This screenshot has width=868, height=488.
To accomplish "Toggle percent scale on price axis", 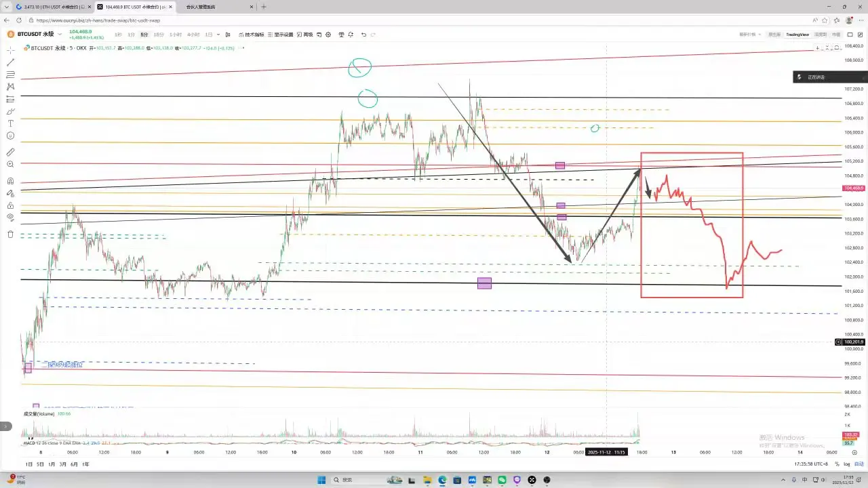I will pyautogui.click(x=837, y=464).
